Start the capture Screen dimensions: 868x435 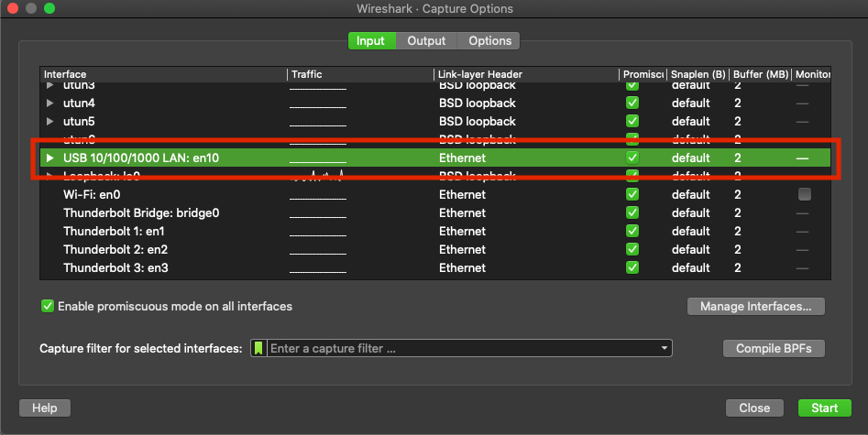tap(824, 408)
